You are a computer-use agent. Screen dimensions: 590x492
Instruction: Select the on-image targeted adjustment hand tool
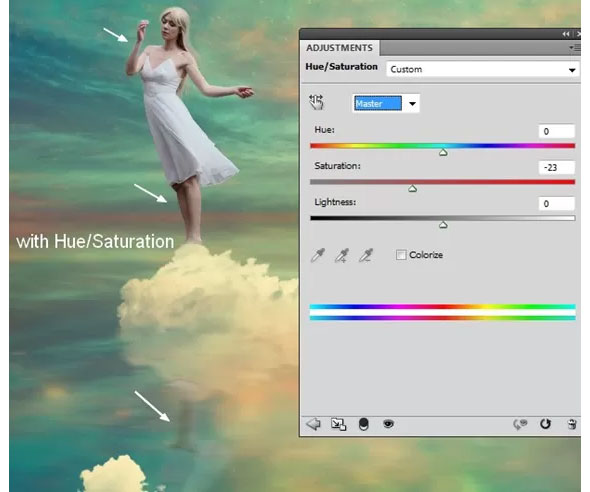tap(316, 102)
